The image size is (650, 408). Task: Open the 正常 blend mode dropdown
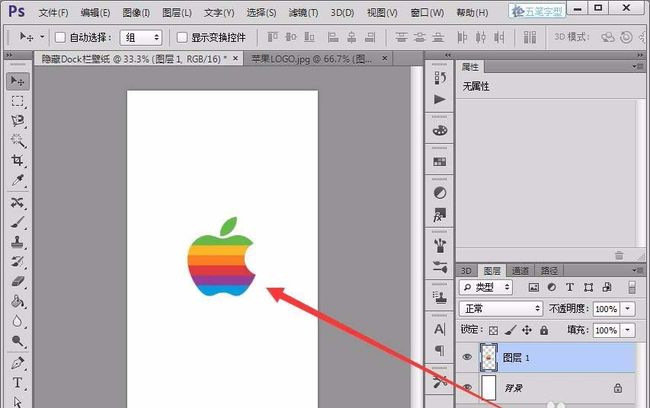click(501, 309)
